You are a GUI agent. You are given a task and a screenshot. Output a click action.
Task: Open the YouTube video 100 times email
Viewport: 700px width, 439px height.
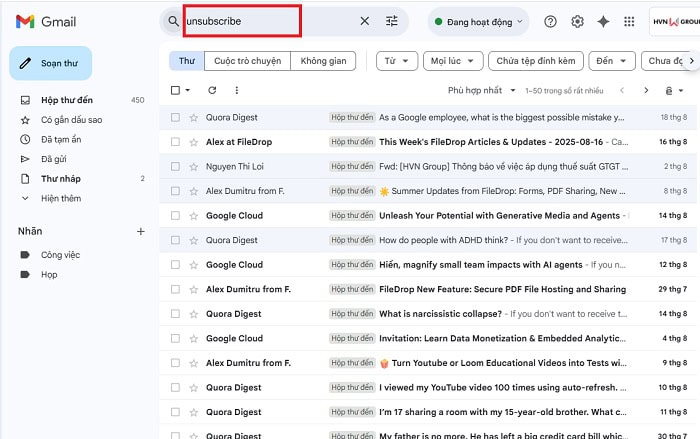click(x=429, y=388)
